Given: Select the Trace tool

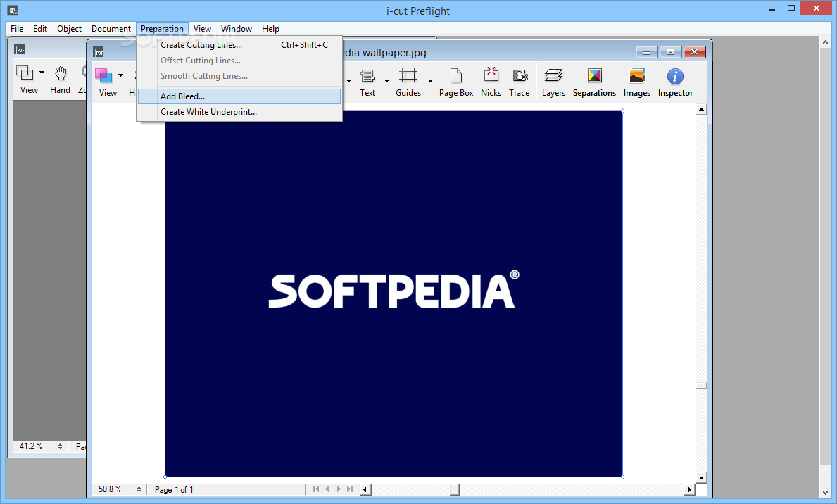Looking at the screenshot, I should [x=520, y=82].
